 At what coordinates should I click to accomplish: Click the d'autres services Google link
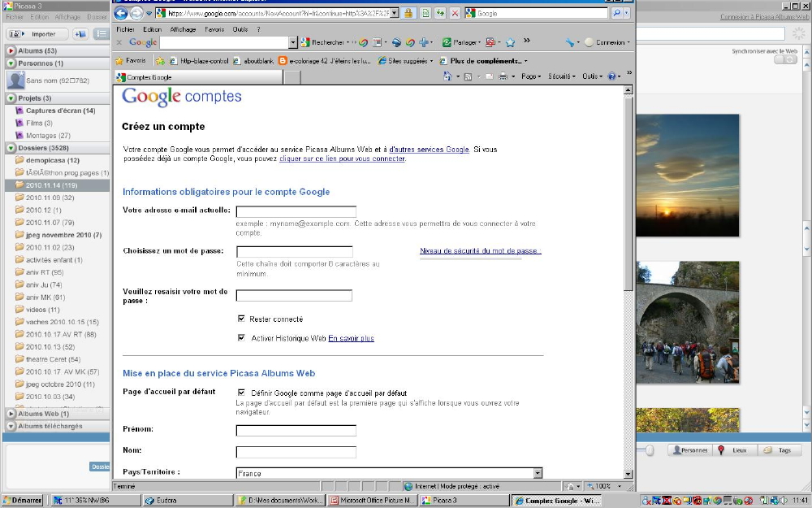(x=429, y=150)
